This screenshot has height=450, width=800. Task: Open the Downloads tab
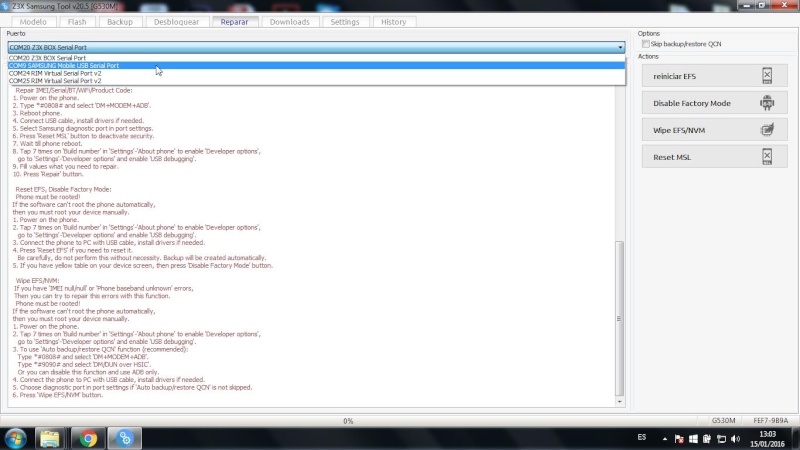coord(290,22)
